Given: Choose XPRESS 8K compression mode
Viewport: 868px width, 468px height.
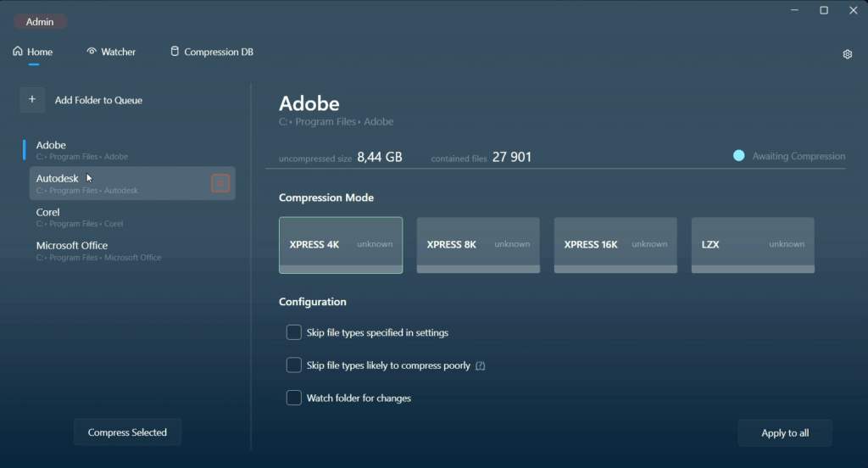Looking at the screenshot, I should 478,245.
